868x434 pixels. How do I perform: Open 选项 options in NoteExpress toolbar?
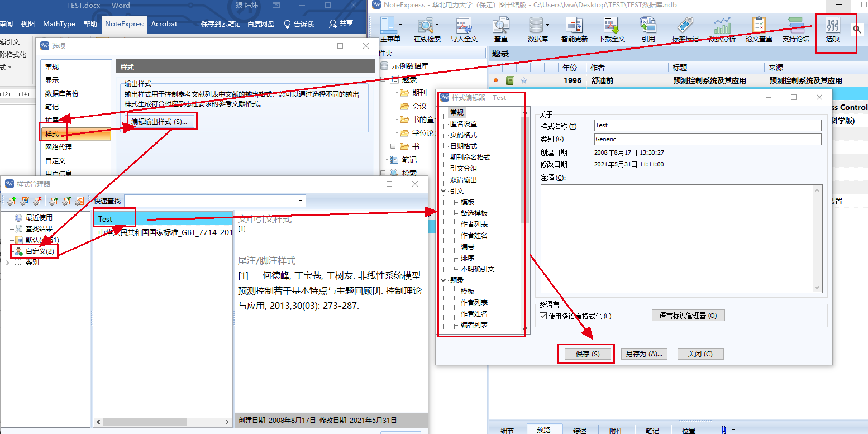pyautogui.click(x=832, y=30)
